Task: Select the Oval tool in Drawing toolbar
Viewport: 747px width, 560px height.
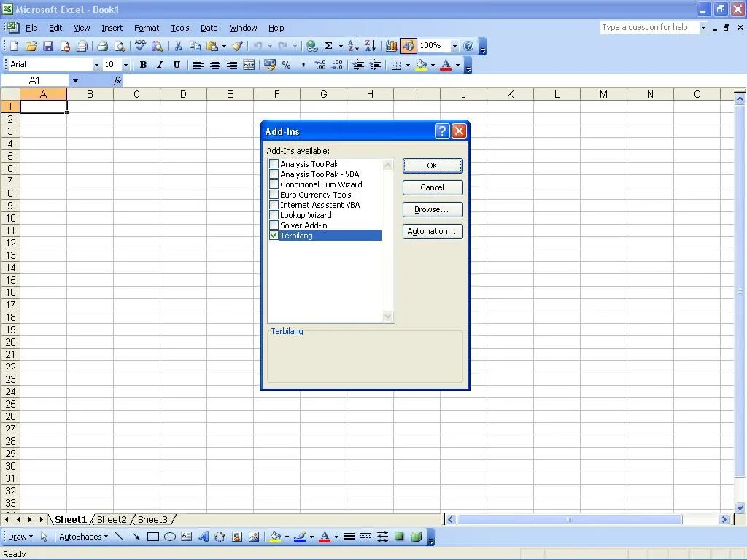Action: (169, 537)
